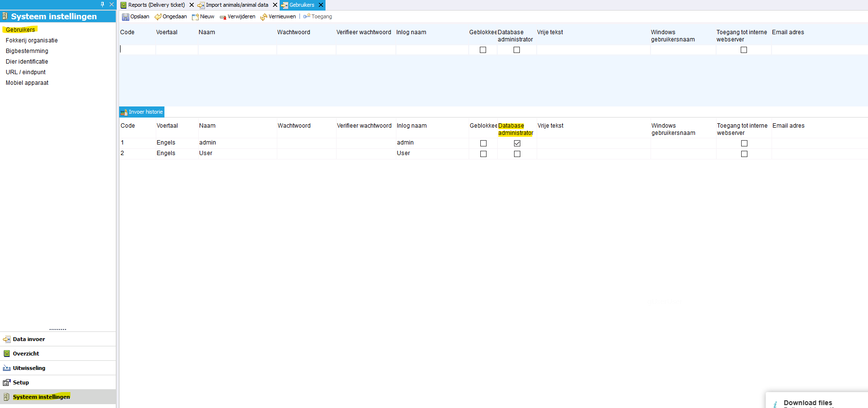The image size is (868, 408).
Task: Toggle Database administrator checkbox in new entry row
Action: pos(516,50)
